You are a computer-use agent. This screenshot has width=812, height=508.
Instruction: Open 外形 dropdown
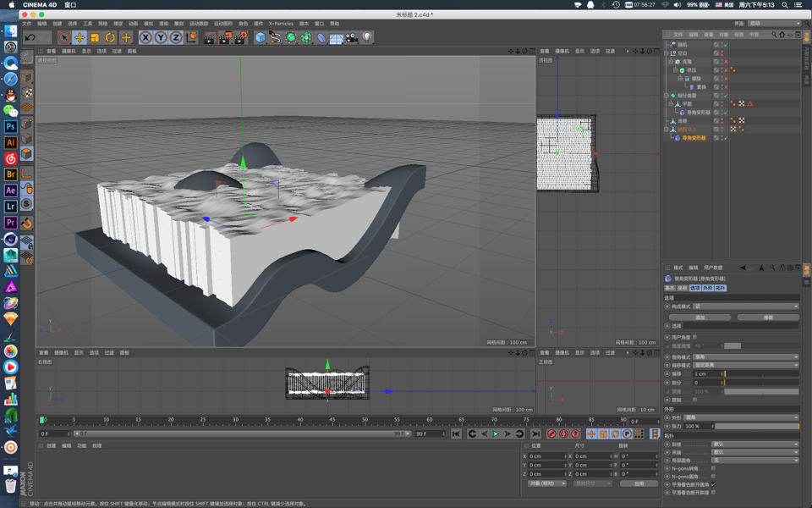tap(742, 417)
